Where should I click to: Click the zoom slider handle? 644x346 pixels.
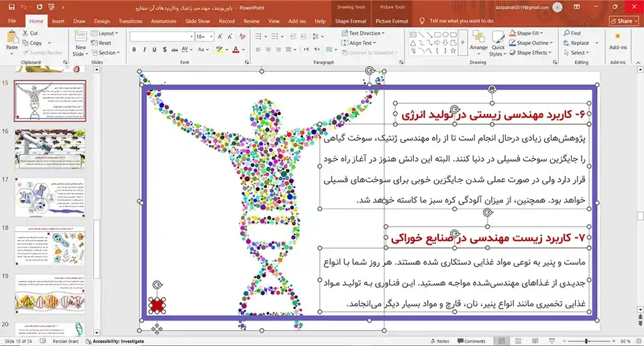click(x=588, y=341)
